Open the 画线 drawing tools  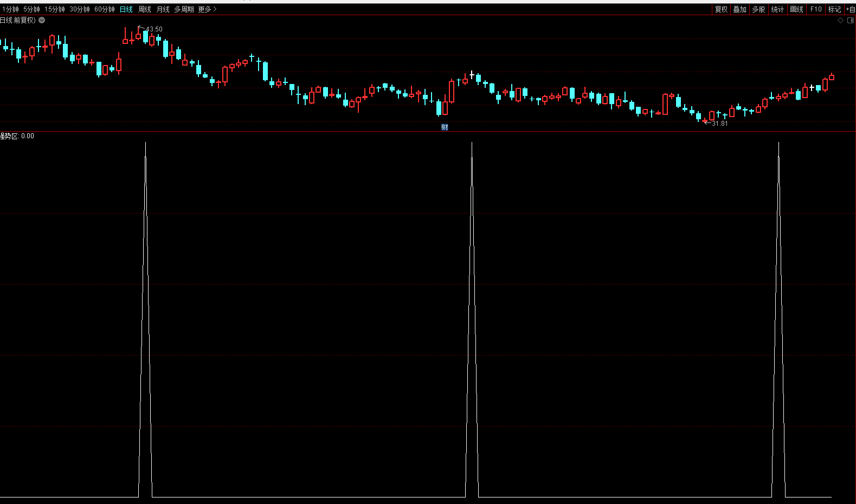(x=796, y=9)
